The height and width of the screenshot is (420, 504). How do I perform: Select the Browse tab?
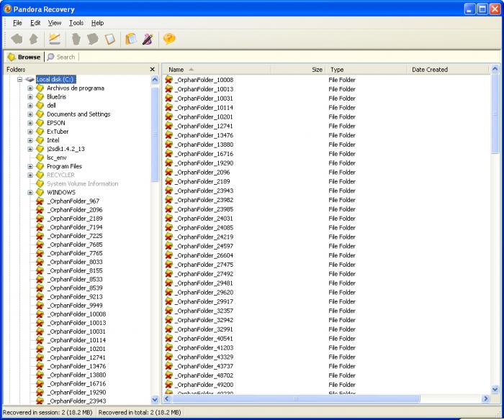[x=24, y=57]
